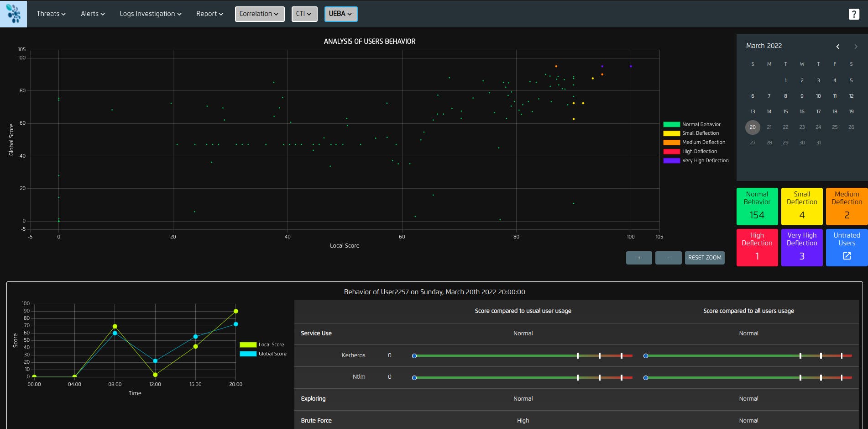Select March 15 in the calendar

pos(785,111)
